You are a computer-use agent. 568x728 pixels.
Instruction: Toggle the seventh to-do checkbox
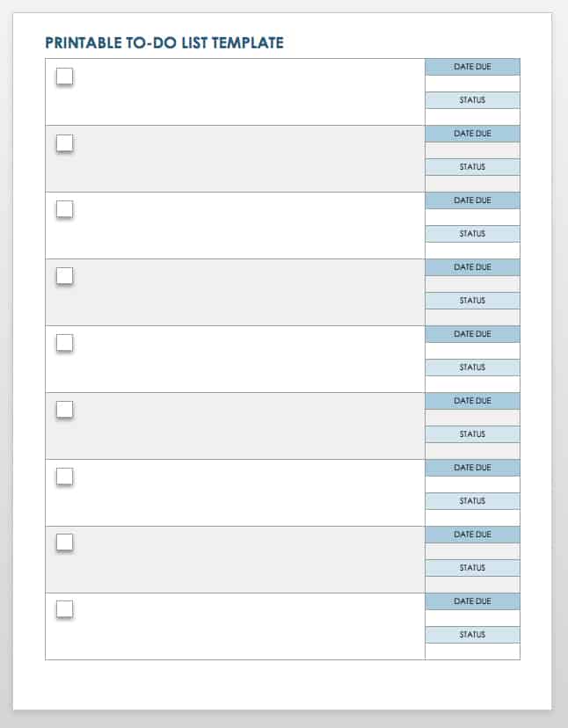point(64,477)
